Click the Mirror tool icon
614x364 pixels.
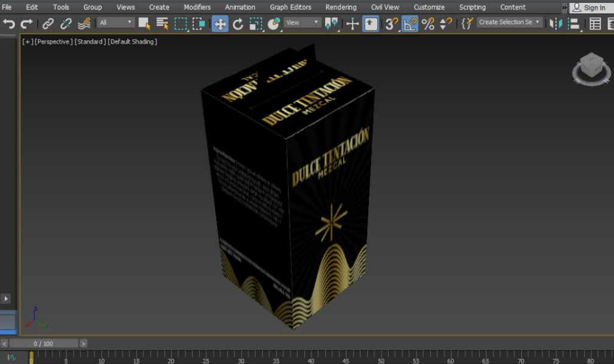click(x=556, y=24)
